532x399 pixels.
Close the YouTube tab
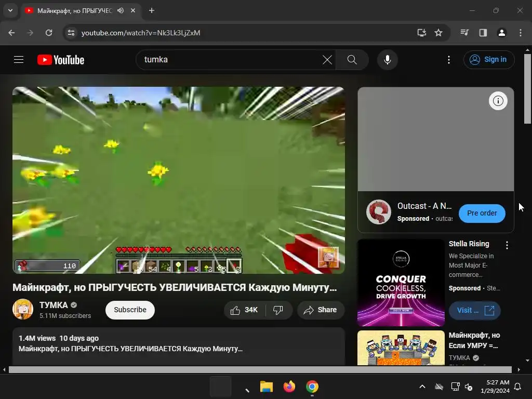click(133, 10)
